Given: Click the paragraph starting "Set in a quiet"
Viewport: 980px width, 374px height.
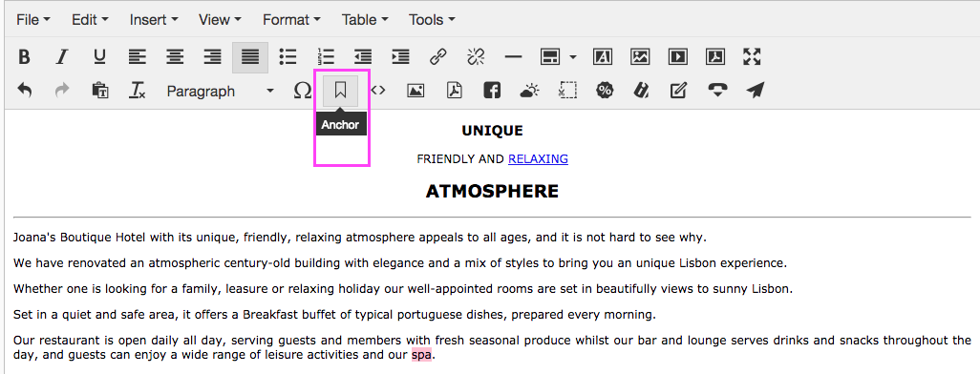Looking at the screenshot, I should pyautogui.click(x=334, y=315).
